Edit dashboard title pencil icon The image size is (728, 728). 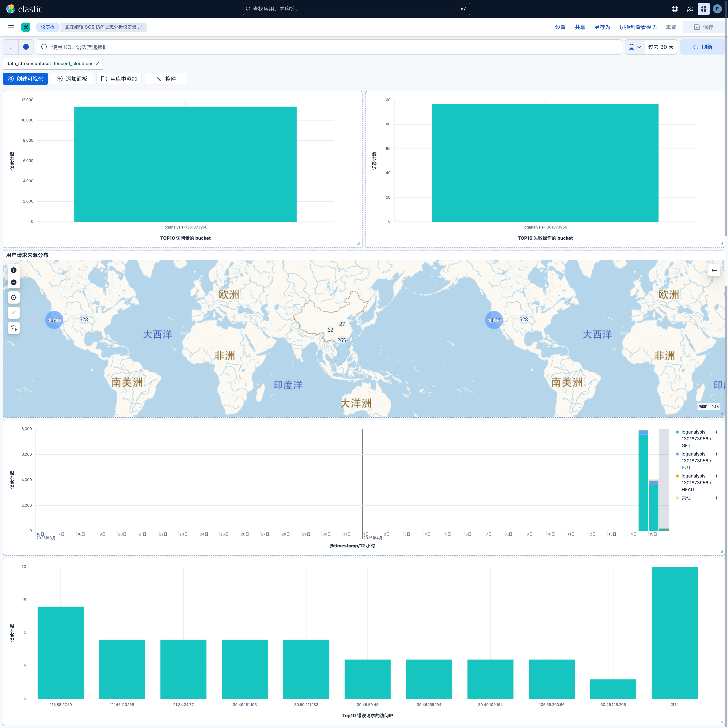click(x=140, y=27)
